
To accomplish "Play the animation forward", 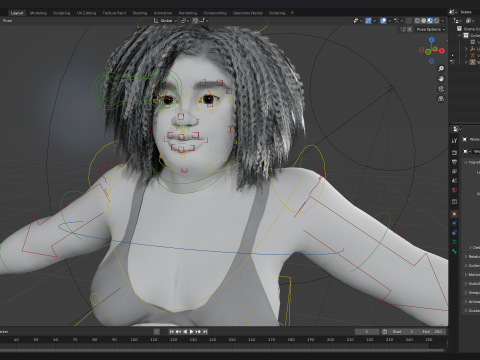I will click(x=192, y=332).
